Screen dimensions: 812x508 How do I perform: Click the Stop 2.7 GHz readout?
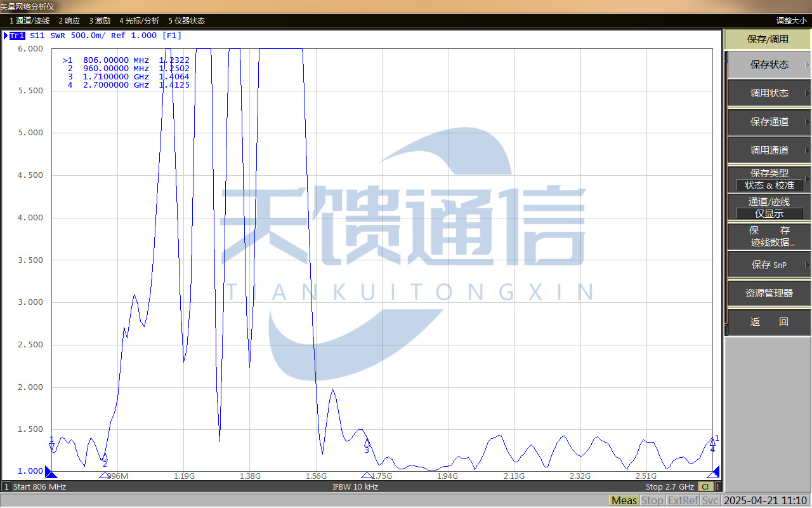pyautogui.click(x=670, y=487)
